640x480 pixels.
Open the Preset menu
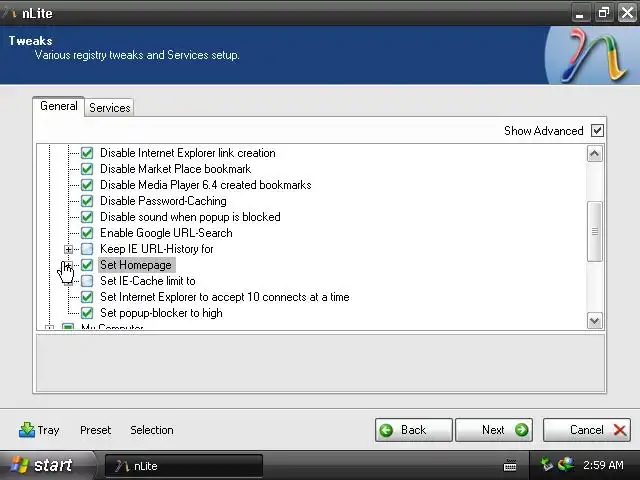(x=96, y=430)
